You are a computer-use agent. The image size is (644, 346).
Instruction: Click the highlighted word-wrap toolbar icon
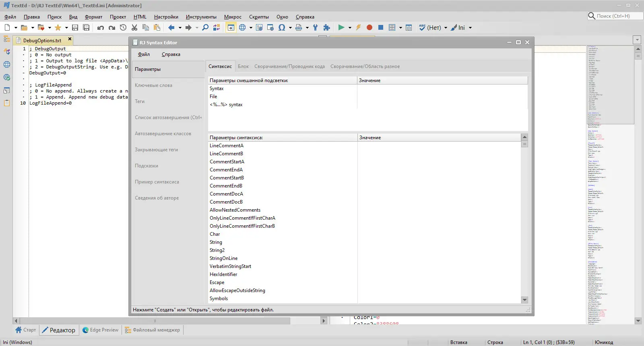coord(231,27)
